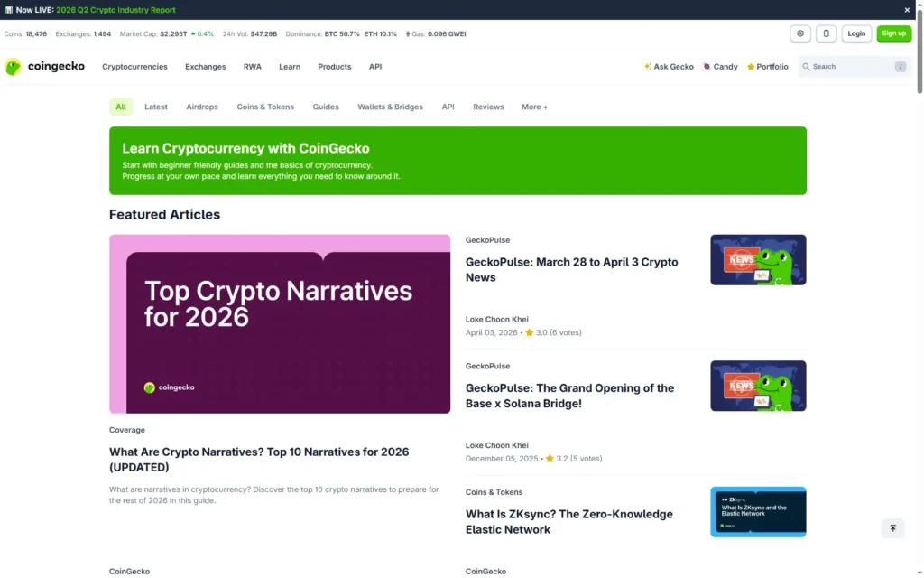Viewport: 924px width, 578px height.
Task: Click Loke Choon Khei above April 03, 2026
Action: pyautogui.click(x=497, y=320)
